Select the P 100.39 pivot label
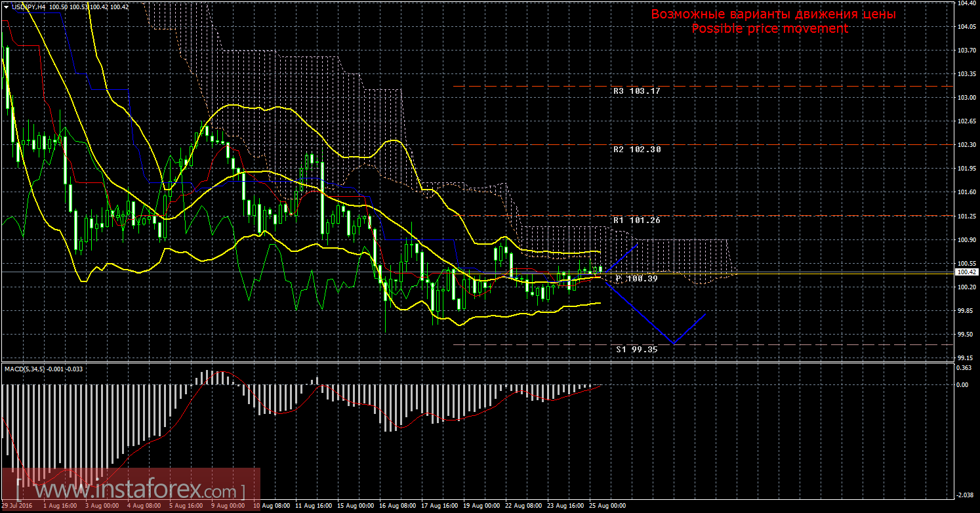 (637, 279)
